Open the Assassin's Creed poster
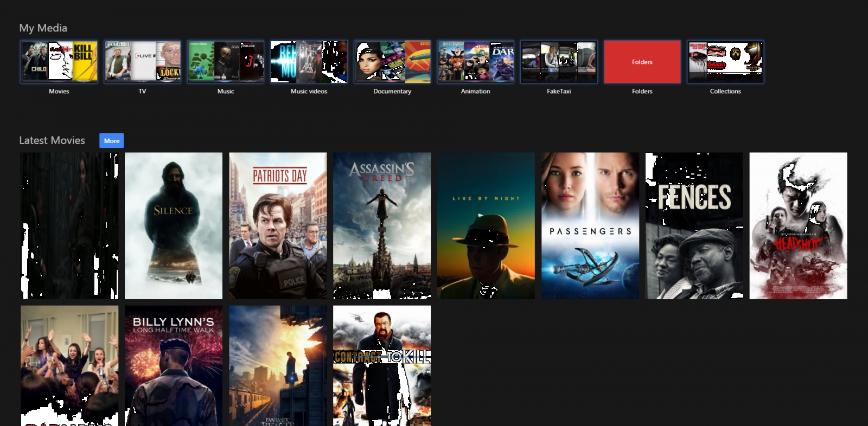The width and height of the screenshot is (868, 426). (x=382, y=225)
